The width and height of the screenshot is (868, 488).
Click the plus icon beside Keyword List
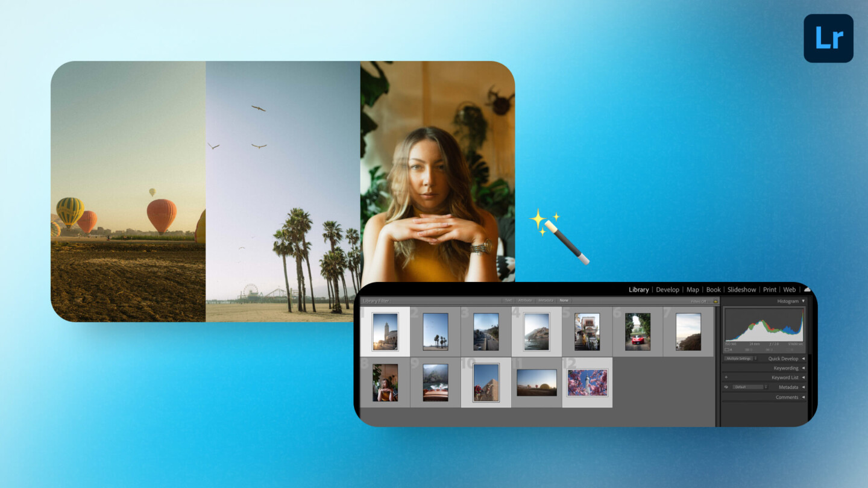726,378
